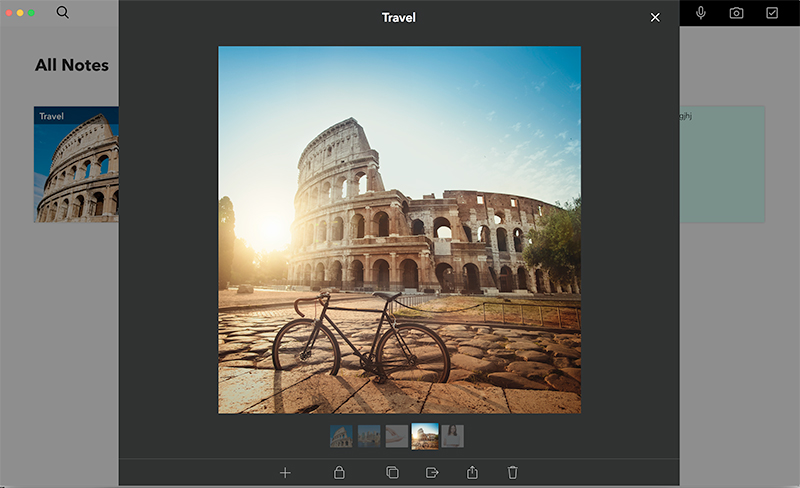This screenshot has height=488, width=800.
Task: Open the green note card labeled gjhj
Action: 722,164
